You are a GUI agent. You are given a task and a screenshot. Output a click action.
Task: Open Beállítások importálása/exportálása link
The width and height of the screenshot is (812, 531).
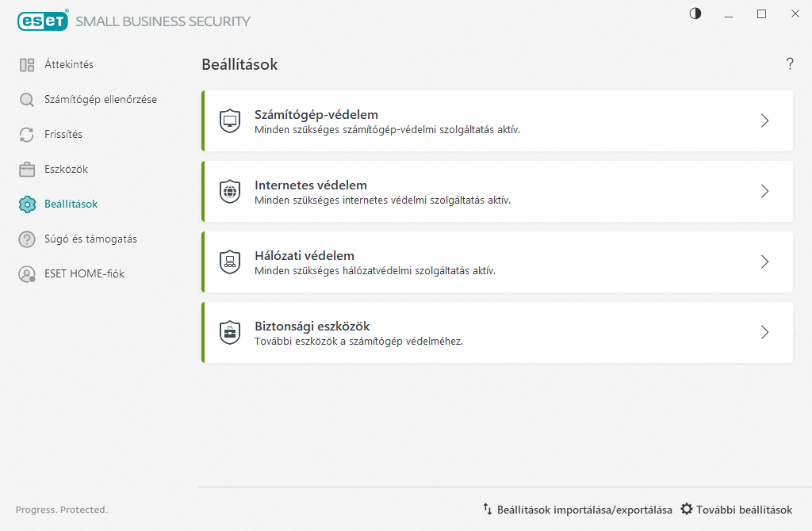click(584, 510)
